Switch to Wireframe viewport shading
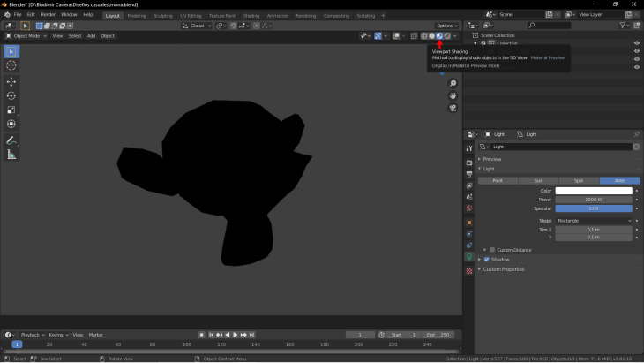Screen dimensions: 644x363 click(x=423, y=36)
